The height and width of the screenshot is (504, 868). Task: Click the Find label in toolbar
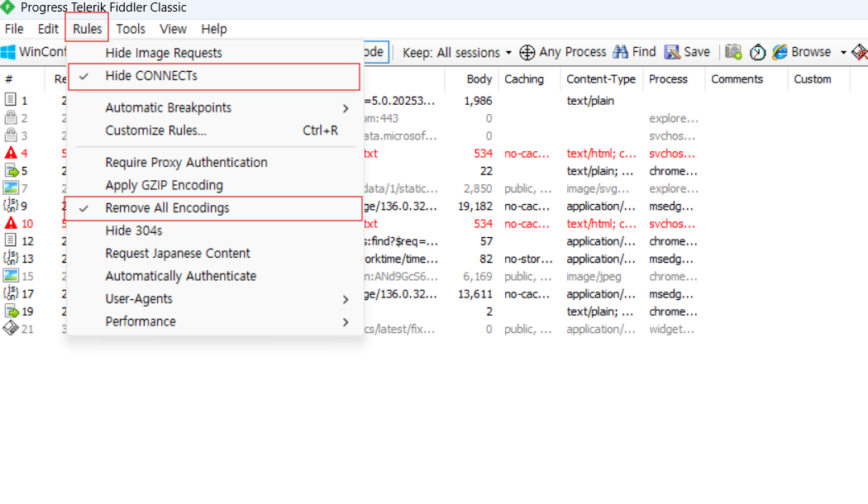tap(644, 52)
